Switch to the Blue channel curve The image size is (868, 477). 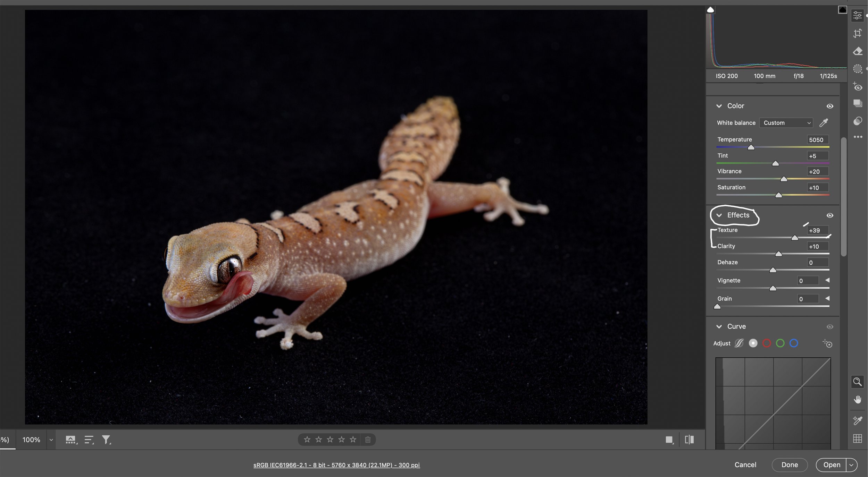(x=794, y=343)
